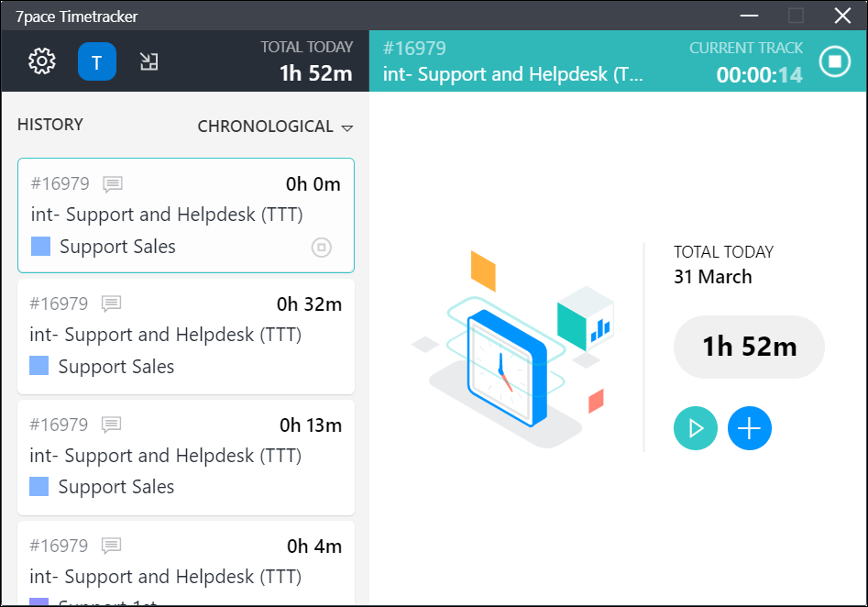868x607 pixels.
Task: Click the 1h 52m total pill
Action: 749,347
